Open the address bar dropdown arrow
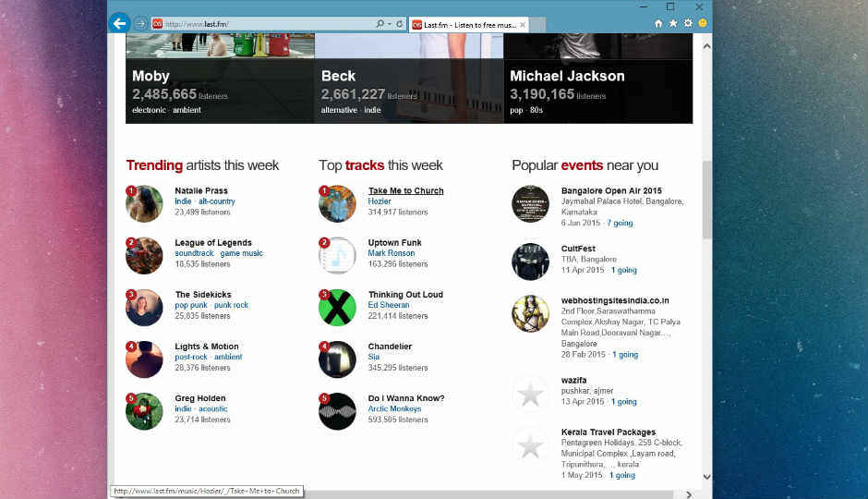The height and width of the screenshot is (499, 868). tap(389, 24)
